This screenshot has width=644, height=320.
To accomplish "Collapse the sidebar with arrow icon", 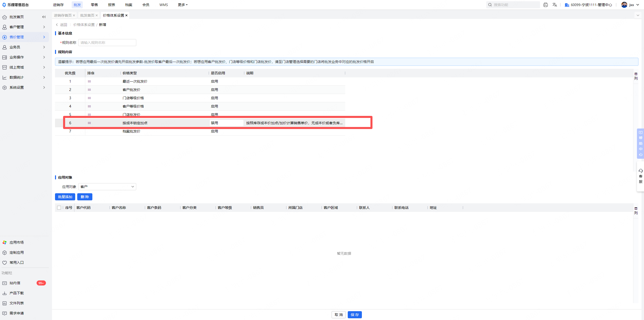I will tap(44, 17).
